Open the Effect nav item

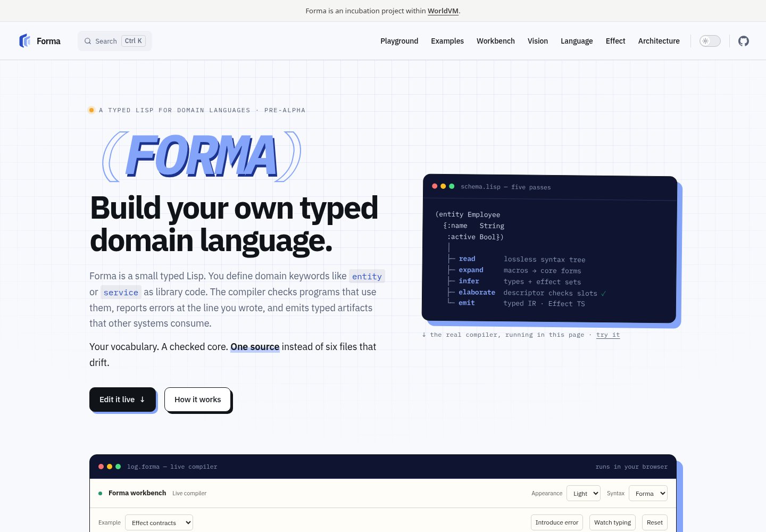615,41
